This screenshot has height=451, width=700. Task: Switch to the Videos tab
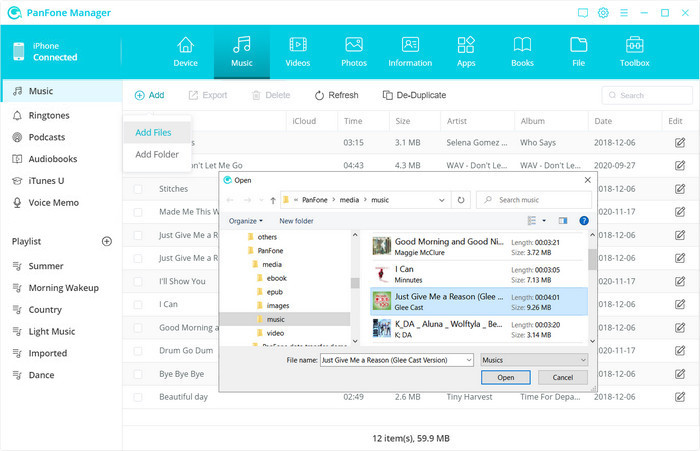(x=298, y=52)
